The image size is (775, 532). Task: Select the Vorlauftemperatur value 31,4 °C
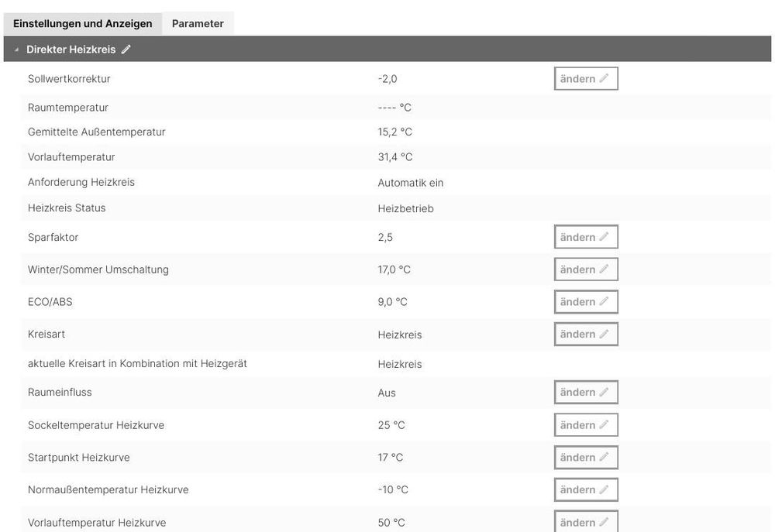point(395,157)
